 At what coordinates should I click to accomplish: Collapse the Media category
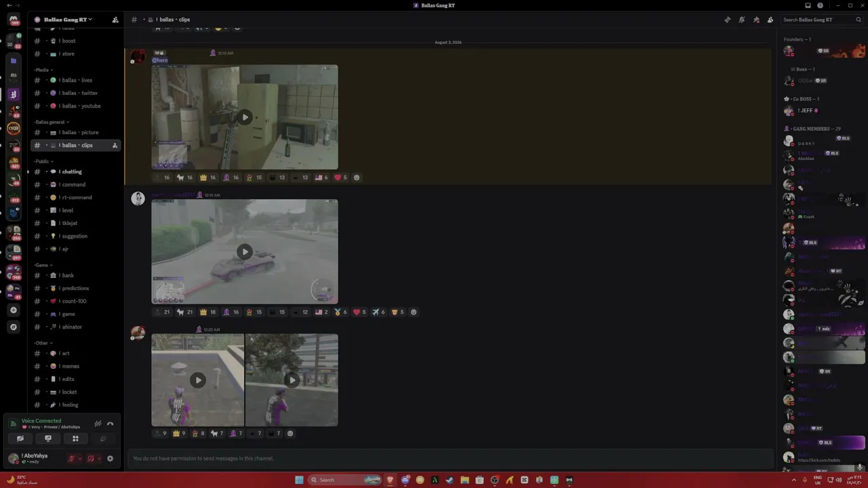(x=43, y=70)
